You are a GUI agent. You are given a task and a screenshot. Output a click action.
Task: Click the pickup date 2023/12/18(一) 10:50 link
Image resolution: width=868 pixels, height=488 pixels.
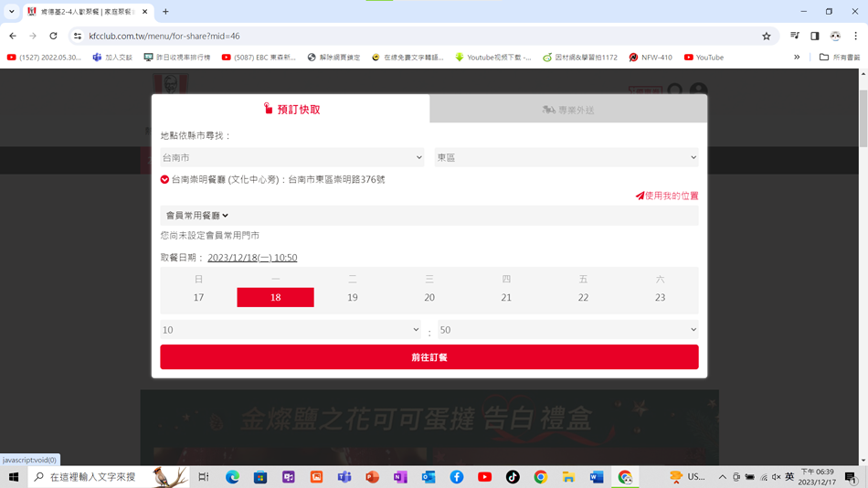point(252,258)
